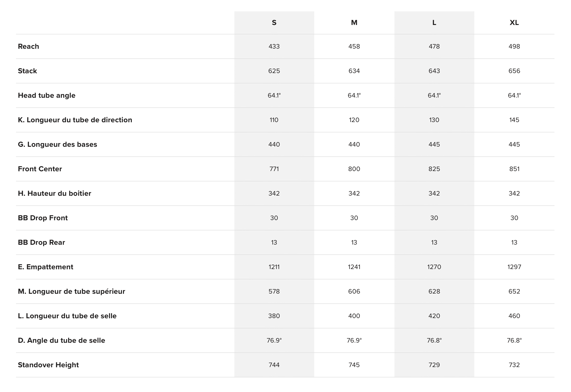Select seat tube length value 460
The height and width of the screenshot is (392, 571).
pos(514,316)
